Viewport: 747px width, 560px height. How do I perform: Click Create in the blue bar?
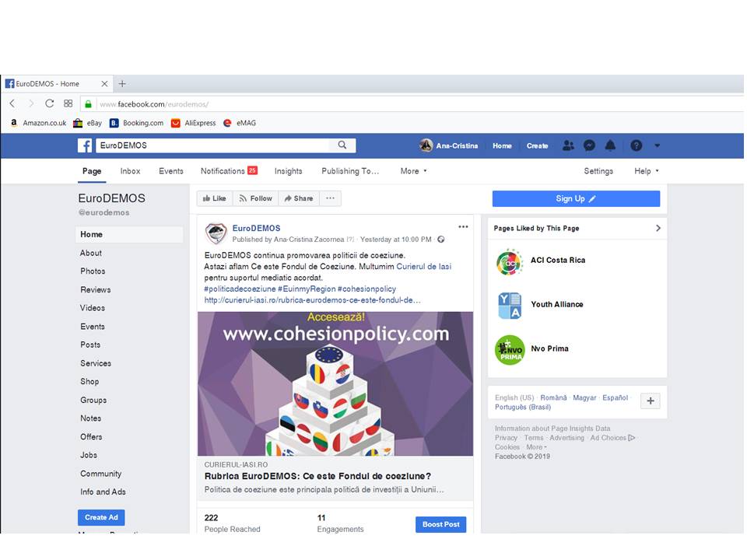tap(538, 145)
